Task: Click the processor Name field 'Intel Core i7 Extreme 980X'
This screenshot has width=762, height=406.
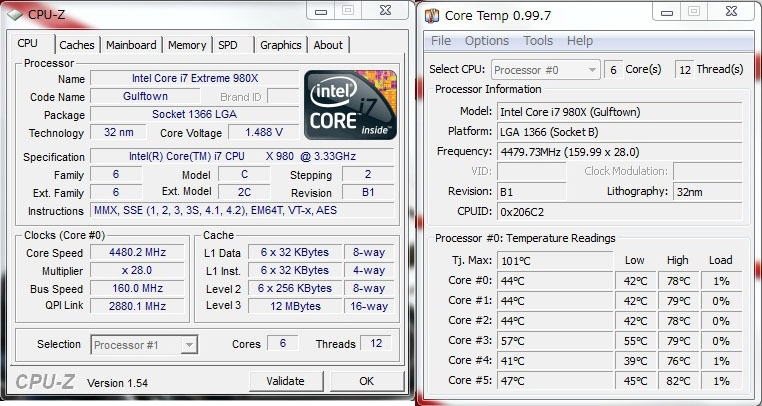Action: pos(194,78)
